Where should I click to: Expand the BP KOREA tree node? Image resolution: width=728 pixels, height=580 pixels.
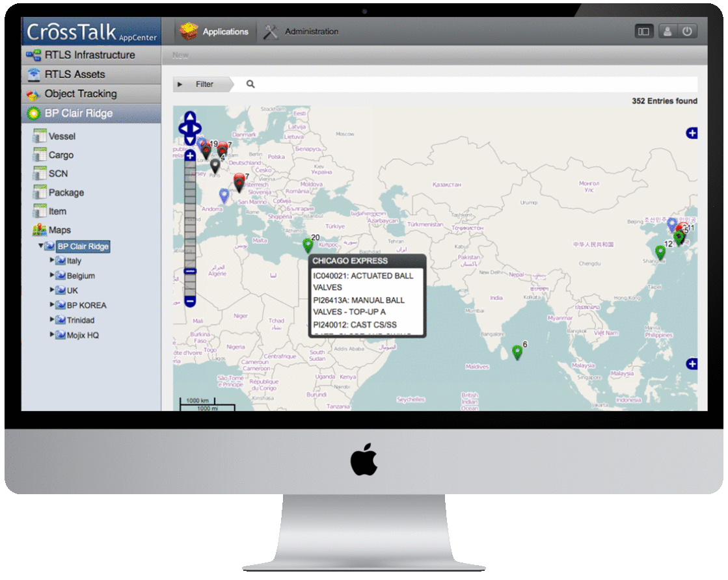(53, 305)
